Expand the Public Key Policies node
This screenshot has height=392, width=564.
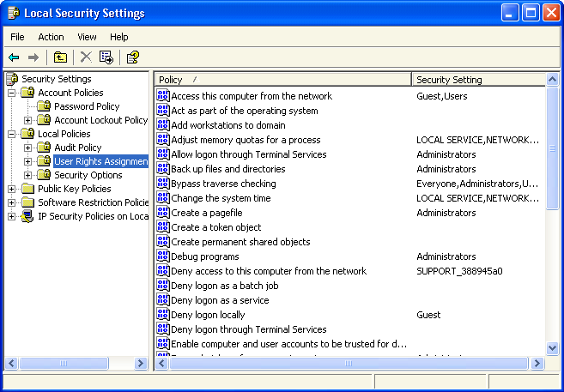click(12, 189)
